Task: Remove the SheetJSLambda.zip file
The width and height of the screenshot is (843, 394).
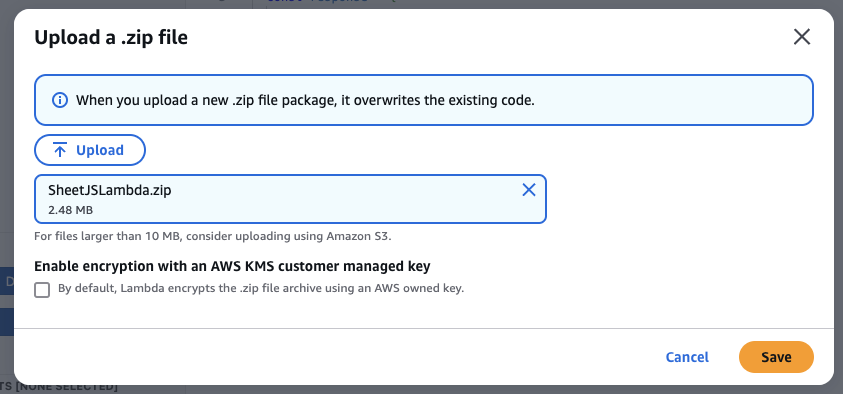Action: (x=529, y=189)
